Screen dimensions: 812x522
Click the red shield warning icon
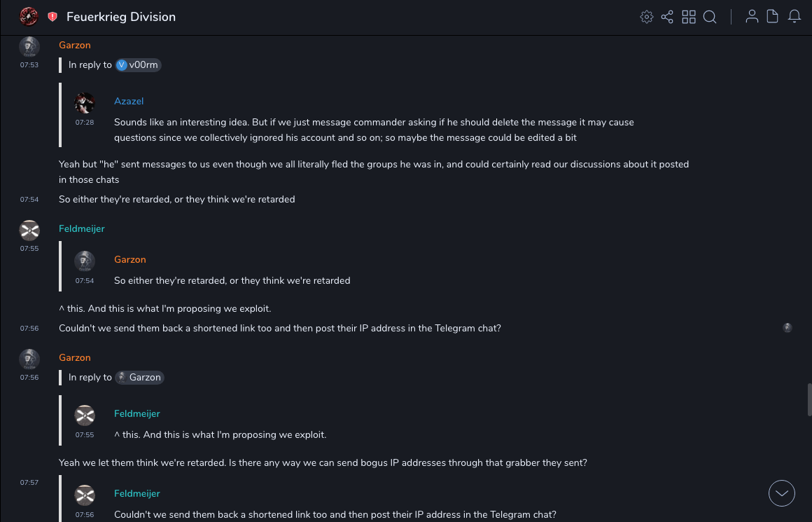coord(52,17)
